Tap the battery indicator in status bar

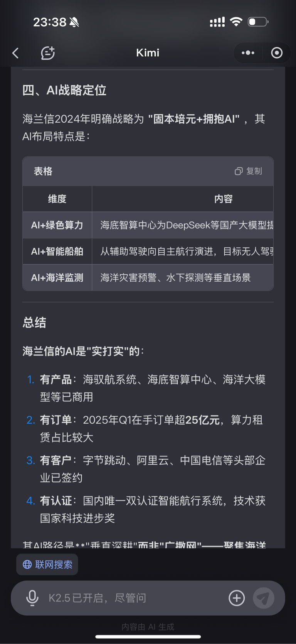(257, 22)
